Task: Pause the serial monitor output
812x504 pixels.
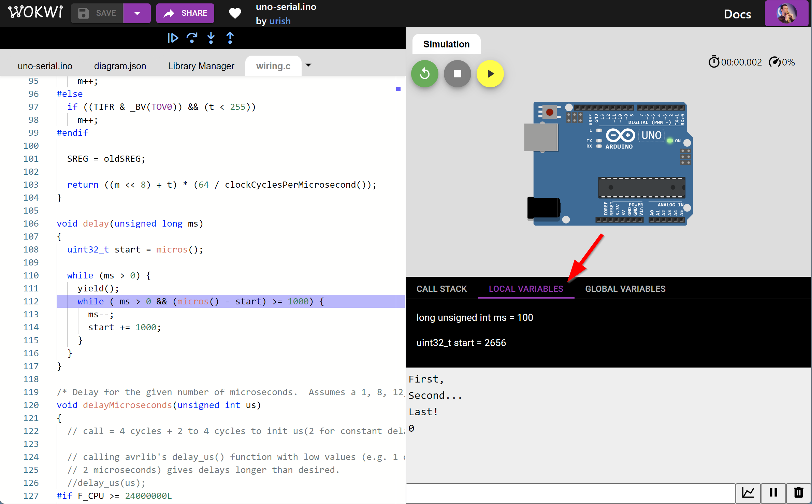Action: coord(773,493)
